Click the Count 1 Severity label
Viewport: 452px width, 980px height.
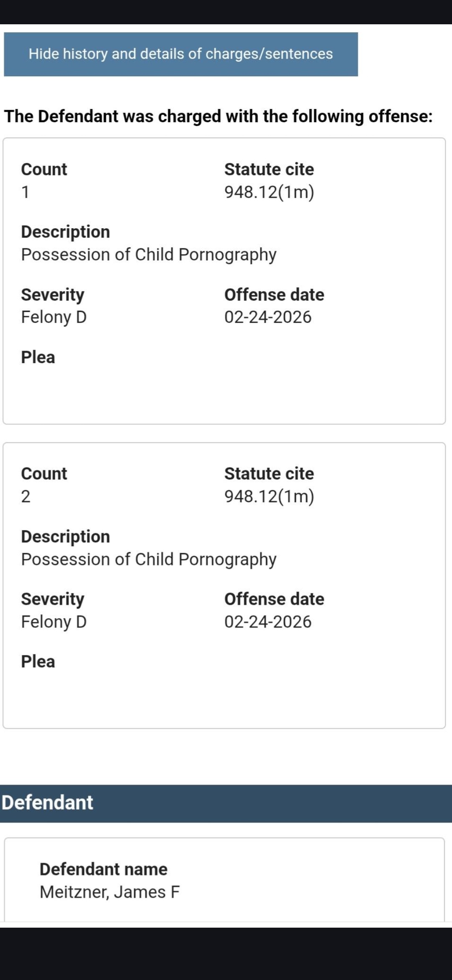pyautogui.click(x=52, y=294)
